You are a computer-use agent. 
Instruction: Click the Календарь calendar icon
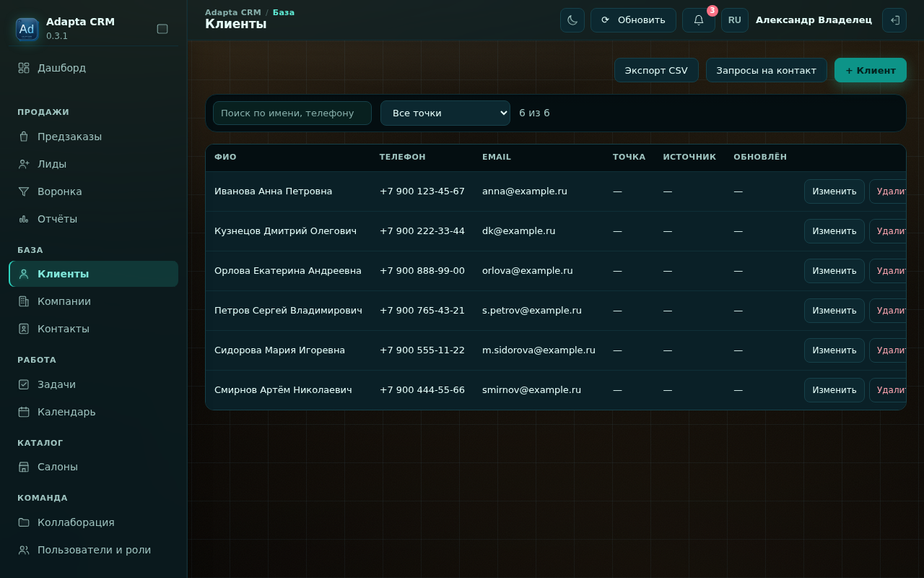[24, 412]
